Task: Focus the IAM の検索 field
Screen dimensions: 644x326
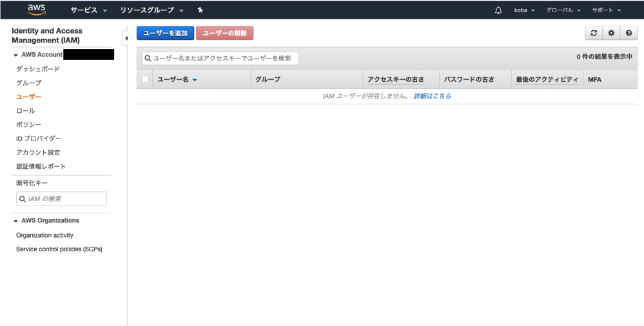Action: tap(61, 198)
